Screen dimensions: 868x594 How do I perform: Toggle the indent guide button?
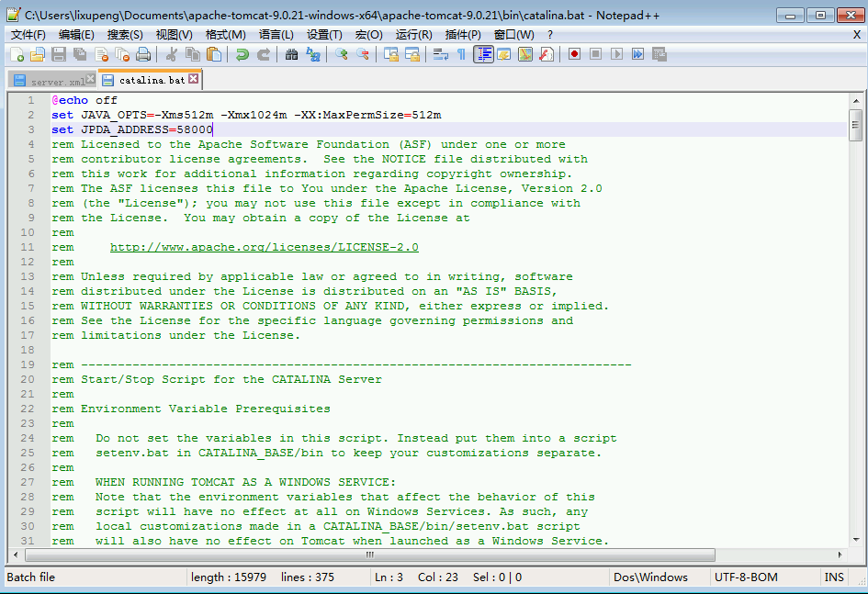pyautogui.click(x=483, y=54)
